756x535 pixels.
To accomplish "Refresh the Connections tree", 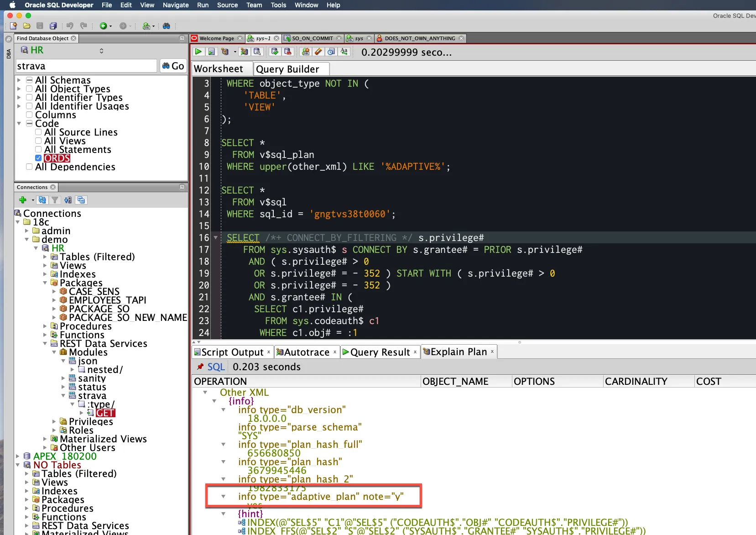I will pos(42,200).
